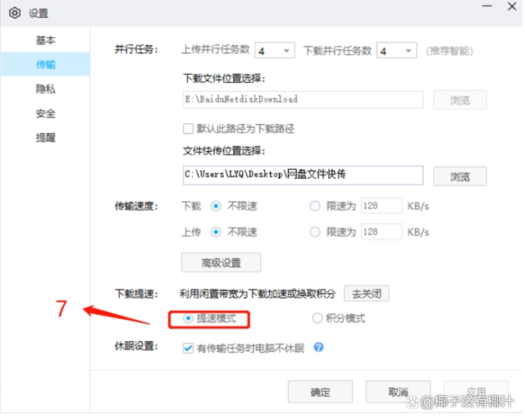
Task: Open the 基本 settings tab
Action: pos(46,40)
